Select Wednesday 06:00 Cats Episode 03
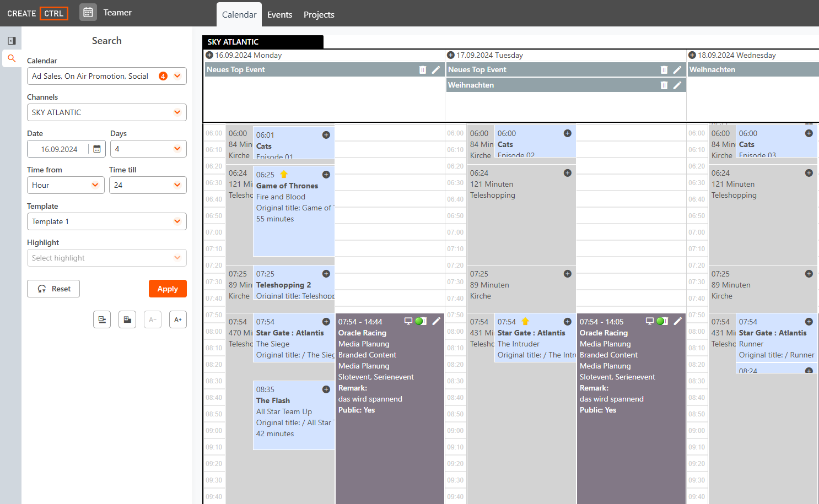Screen dimensions: 819x504 pos(777,142)
